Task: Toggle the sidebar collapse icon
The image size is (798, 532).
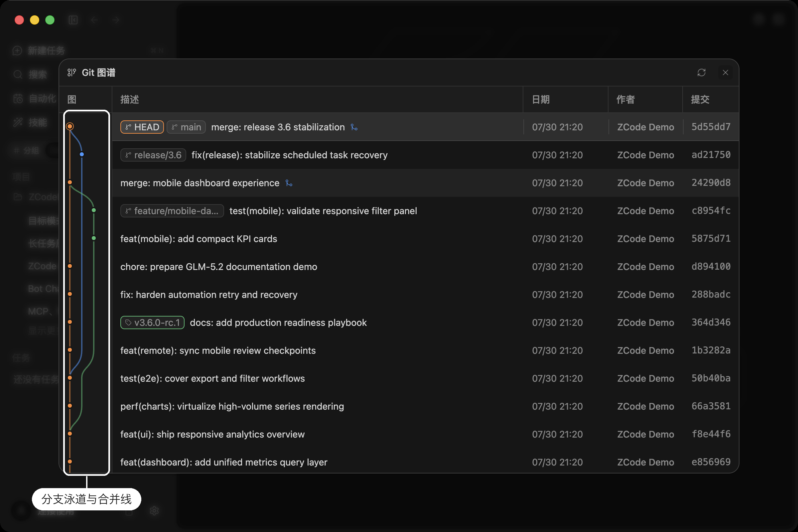Action: click(x=73, y=20)
